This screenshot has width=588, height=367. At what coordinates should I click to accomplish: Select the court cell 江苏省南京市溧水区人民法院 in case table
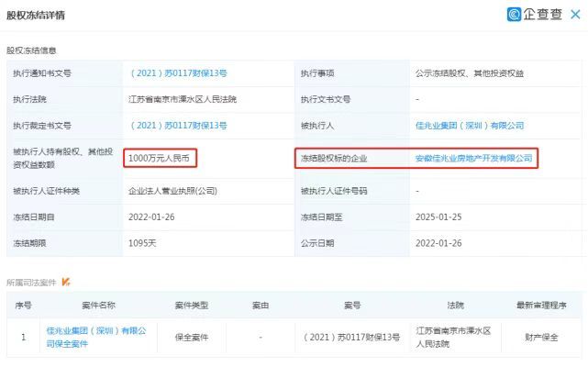click(453, 337)
